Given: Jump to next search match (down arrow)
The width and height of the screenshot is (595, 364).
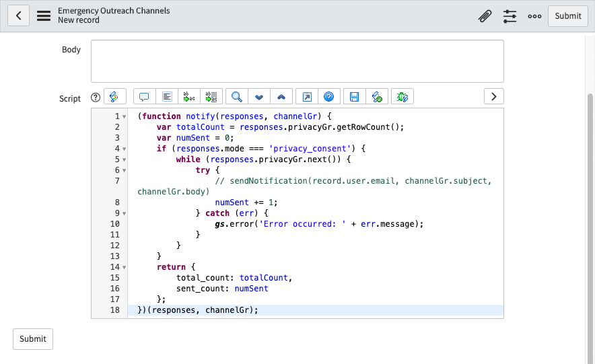Looking at the screenshot, I should click(259, 97).
